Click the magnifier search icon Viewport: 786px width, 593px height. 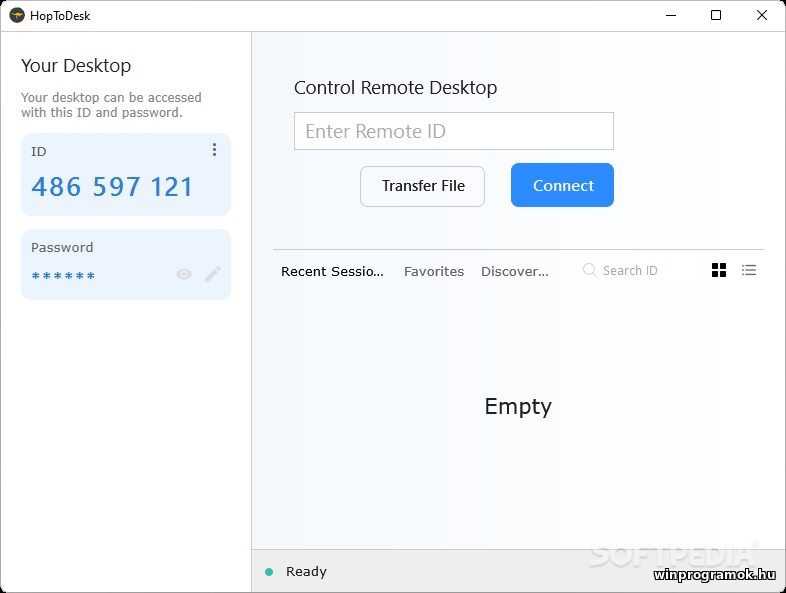tap(589, 270)
